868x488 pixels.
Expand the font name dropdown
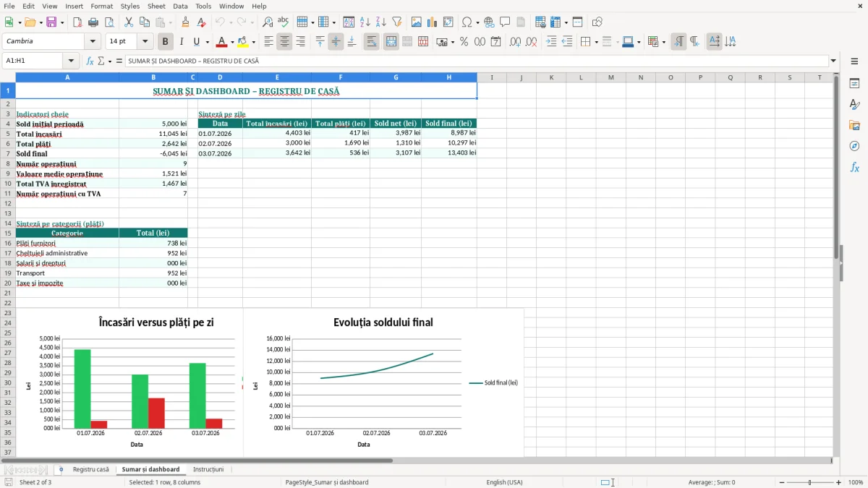tap(93, 42)
